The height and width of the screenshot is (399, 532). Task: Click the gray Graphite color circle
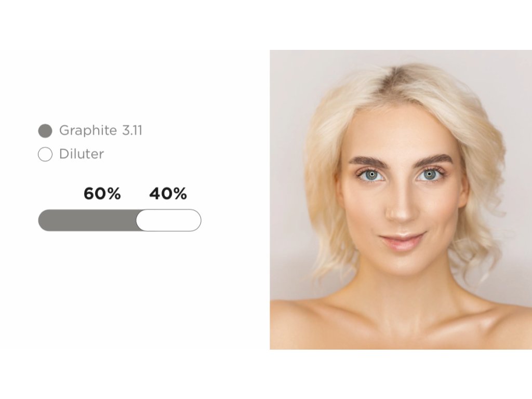(45, 130)
